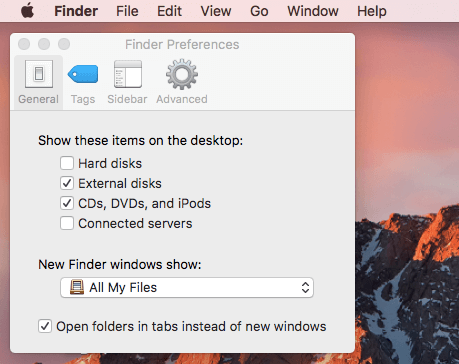Switch to the Sidebar preferences pane
459x364 pixels.
(127, 82)
